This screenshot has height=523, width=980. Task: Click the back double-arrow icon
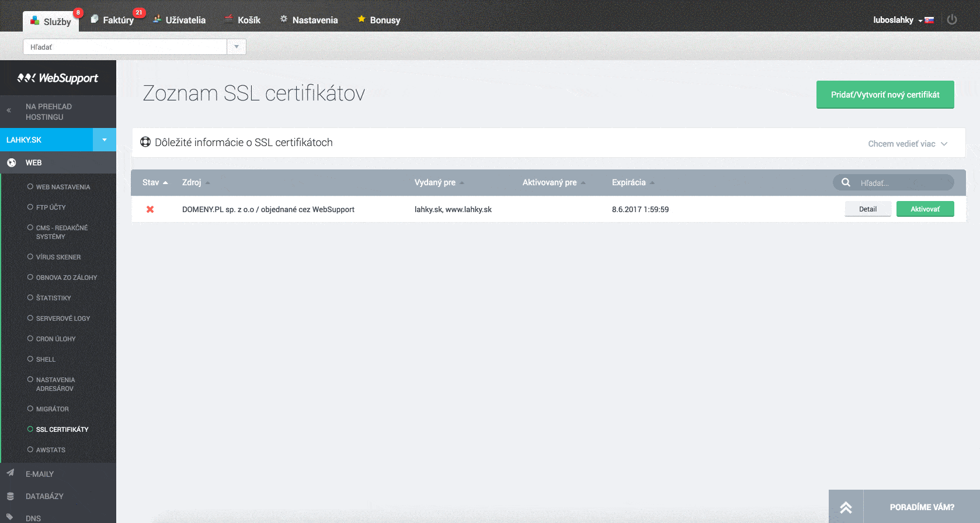click(9, 110)
